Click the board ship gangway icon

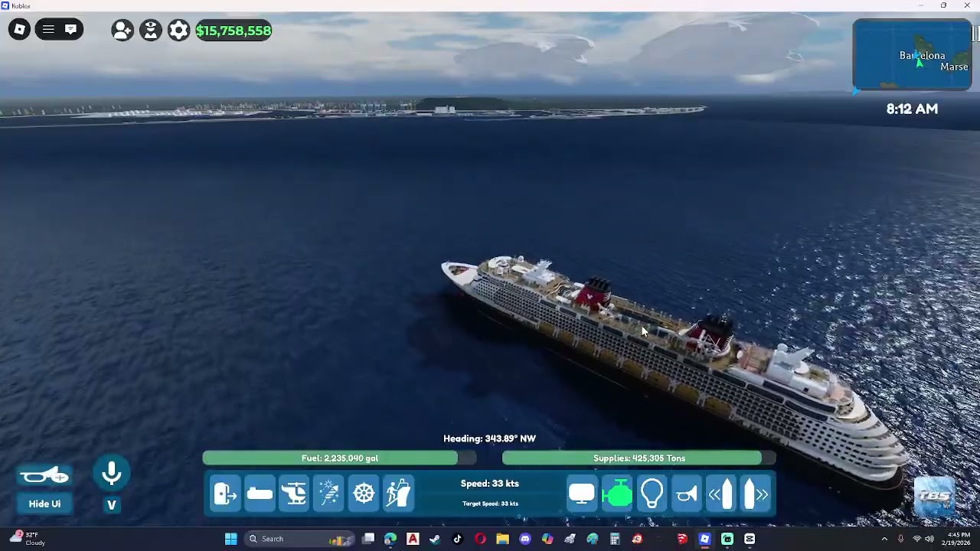click(x=398, y=494)
